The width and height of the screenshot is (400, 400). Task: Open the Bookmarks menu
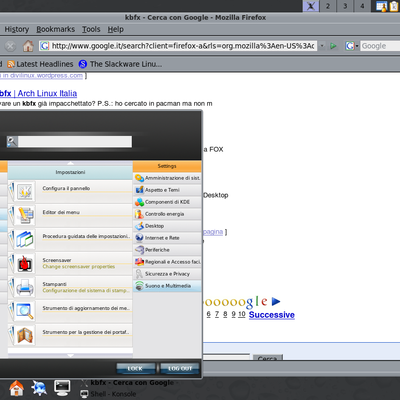click(x=56, y=29)
